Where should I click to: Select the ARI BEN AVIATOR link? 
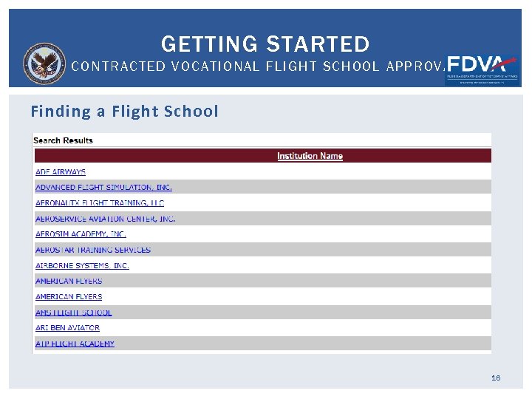(x=67, y=327)
